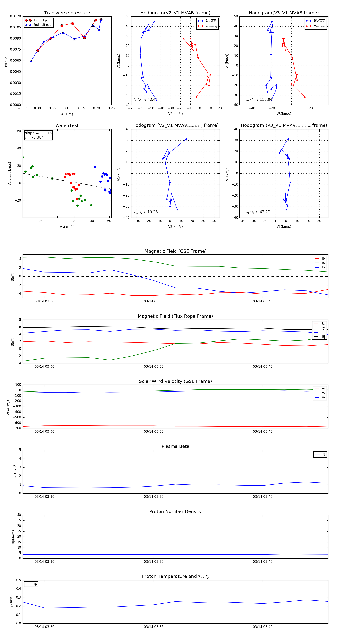Viewport: 351px width, 644px height.
Task: Click the "Transverse pressure" plot title
Action: click(x=67, y=13)
